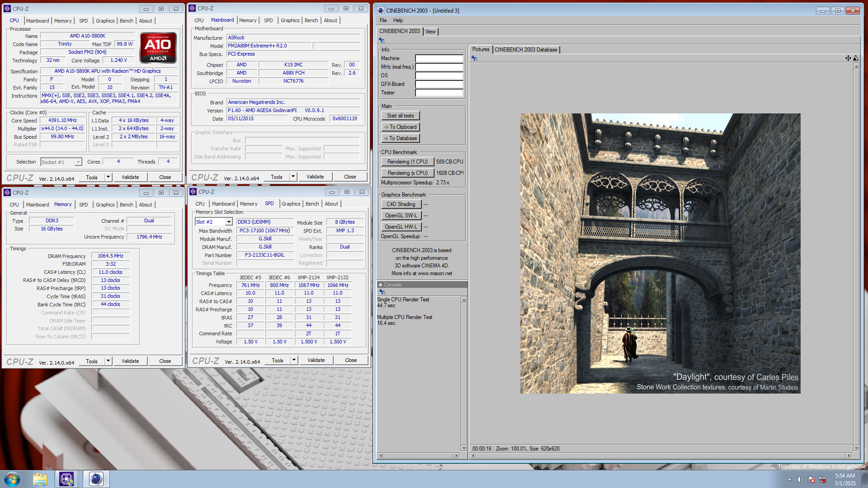Image resolution: width=868 pixels, height=488 pixels.
Task: Click the CINEBENCH title bar application icon
Action: pyautogui.click(x=381, y=10)
